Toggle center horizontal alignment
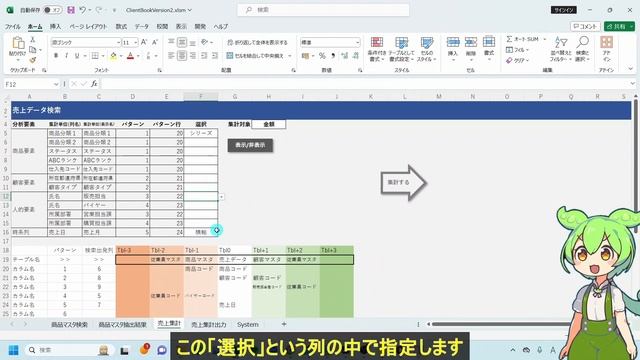This screenshot has width=640, height=360. 182,56
